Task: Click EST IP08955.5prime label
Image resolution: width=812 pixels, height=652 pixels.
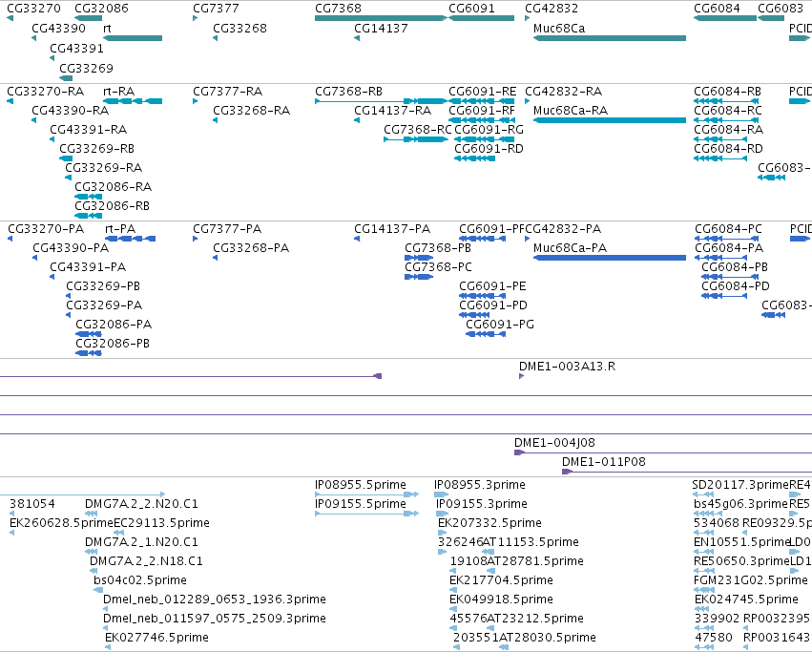Action: 361,485
